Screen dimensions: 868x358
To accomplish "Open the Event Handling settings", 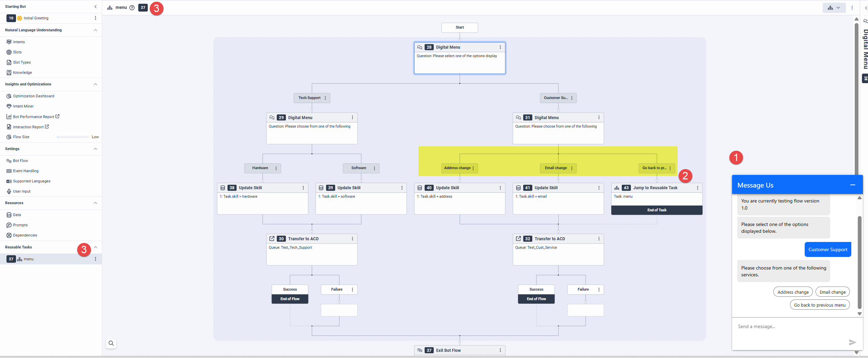I will (26, 171).
